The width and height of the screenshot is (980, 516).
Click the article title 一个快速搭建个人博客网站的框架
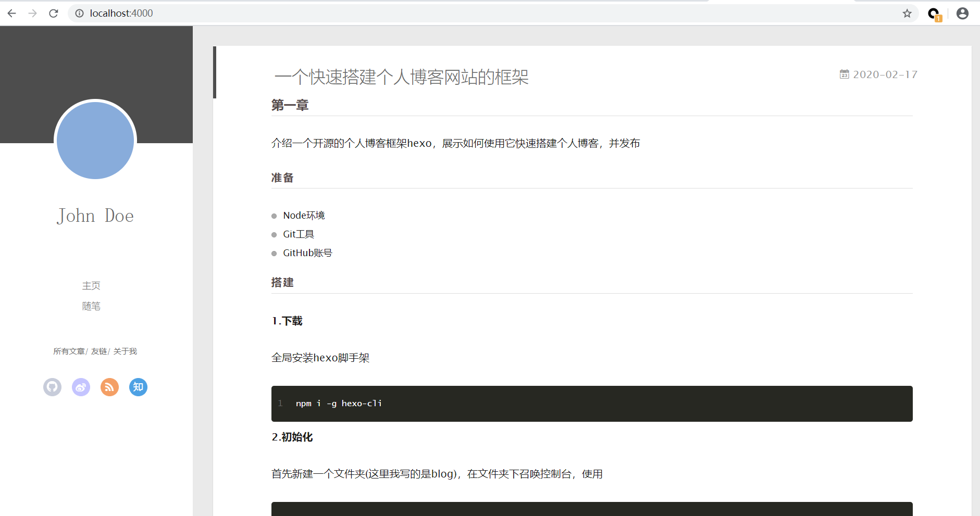pos(401,77)
